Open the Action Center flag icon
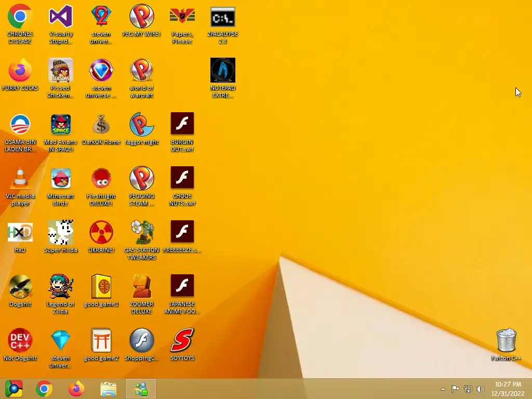 (455, 389)
